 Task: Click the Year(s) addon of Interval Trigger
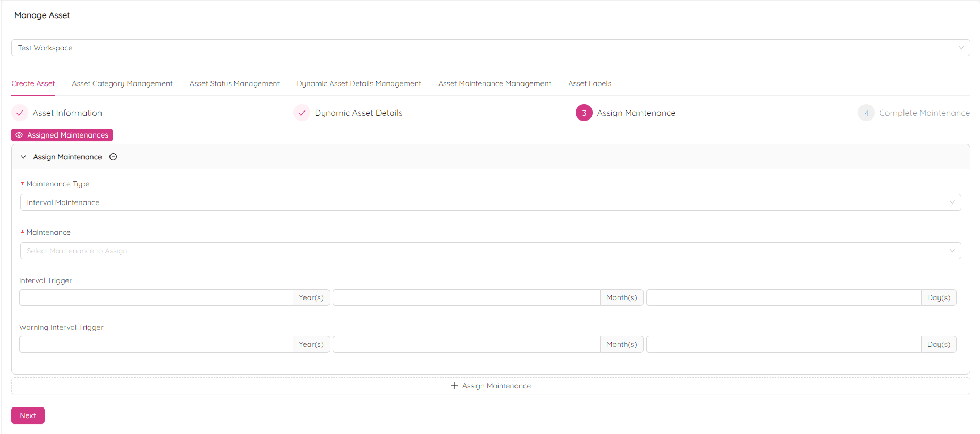(x=311, y=297)
